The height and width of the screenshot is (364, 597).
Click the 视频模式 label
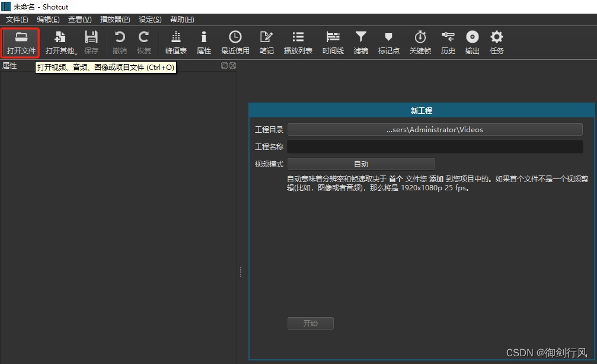click(269, 164)
